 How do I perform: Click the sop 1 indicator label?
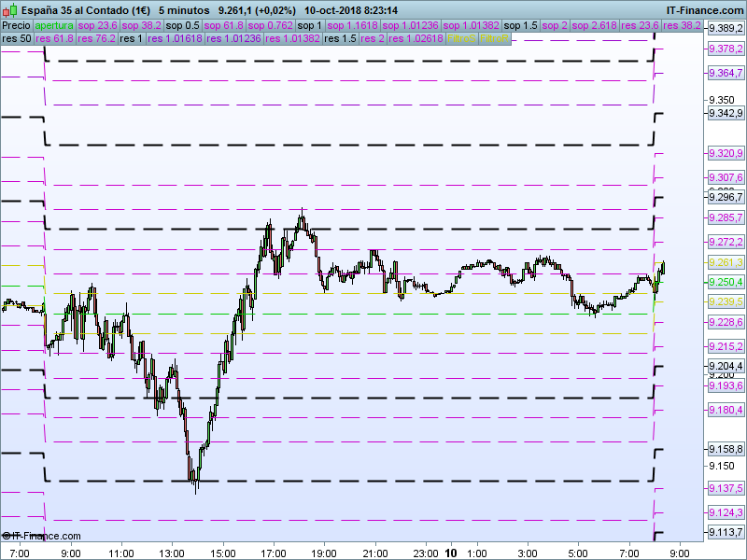pyautogui.click(x=310, y=26)
